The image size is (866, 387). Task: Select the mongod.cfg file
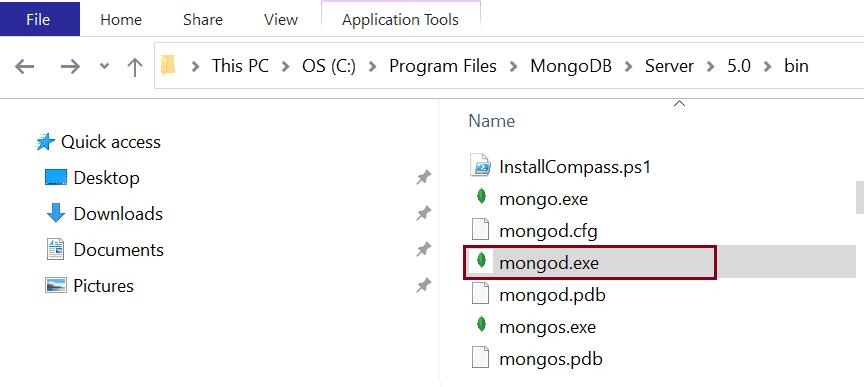548,230
